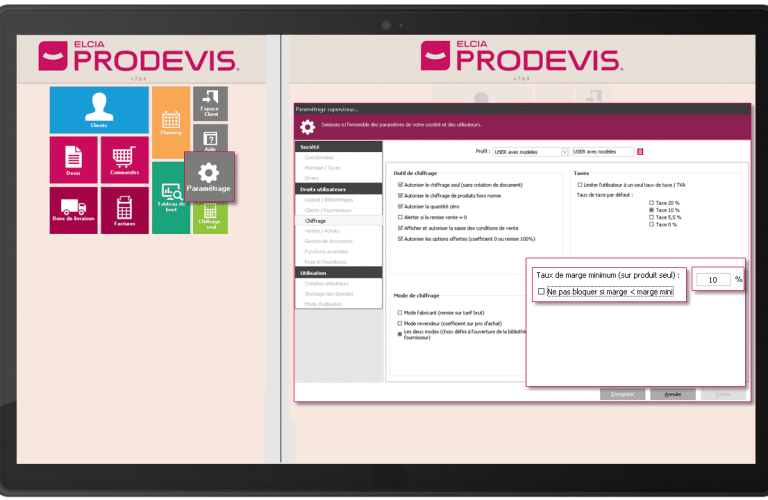Click the Annuler button
This screenshot has height=500, width=768.
coord(673,394)
